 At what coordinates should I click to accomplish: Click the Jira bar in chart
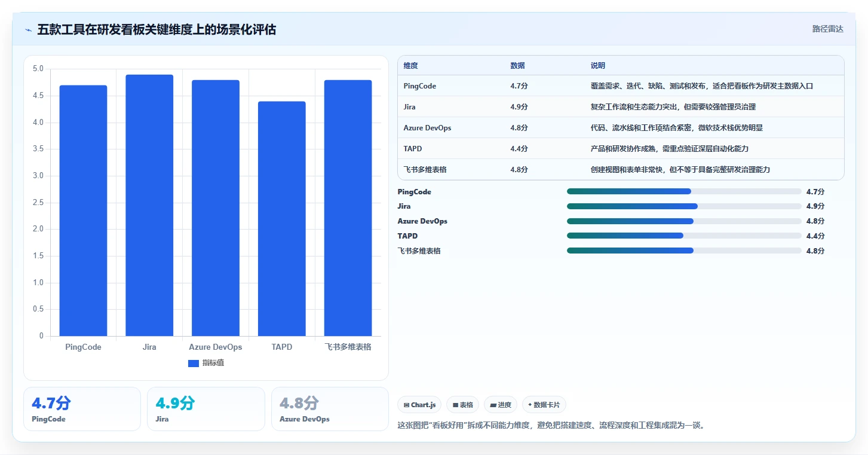click(x=149, y=205)
